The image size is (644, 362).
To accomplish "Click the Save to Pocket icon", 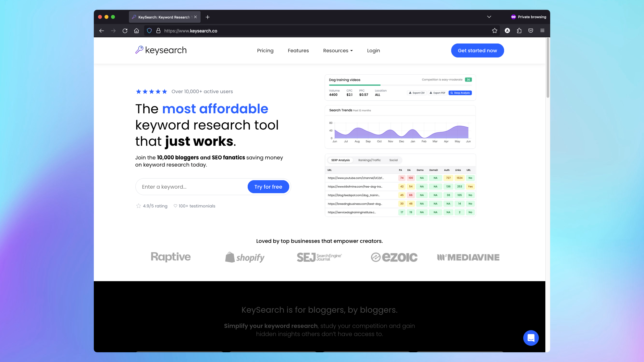I will (531, 31).
